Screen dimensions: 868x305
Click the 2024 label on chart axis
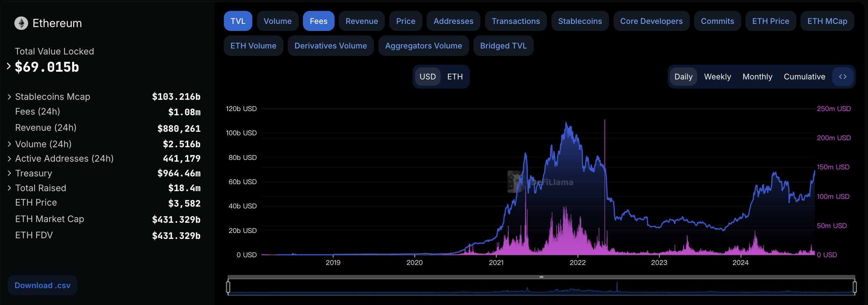click(x=740, y=262)
